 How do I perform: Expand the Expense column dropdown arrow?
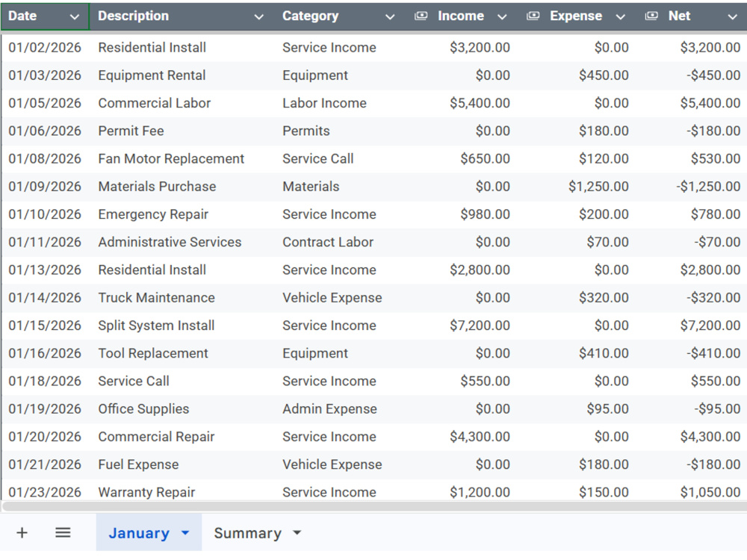coord(620,16)
